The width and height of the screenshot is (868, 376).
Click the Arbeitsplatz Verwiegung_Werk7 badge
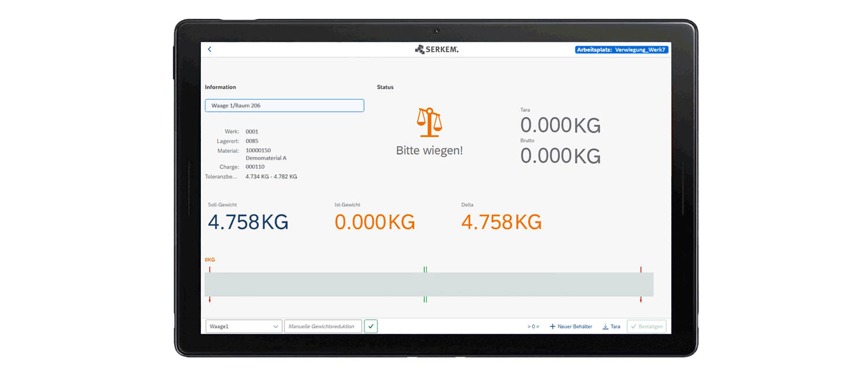click(x=621, y=49)
